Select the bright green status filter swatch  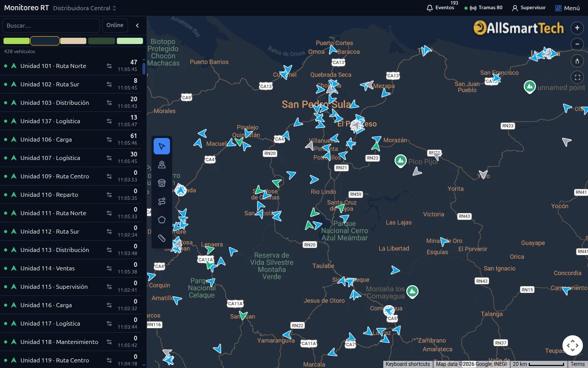click(x=16, y=40)
